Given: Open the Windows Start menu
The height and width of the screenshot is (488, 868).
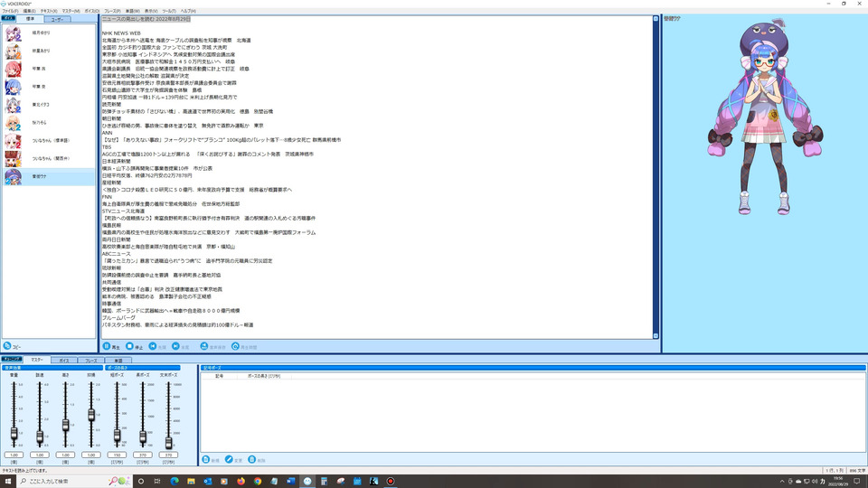Looking at the screenshot, I should click(x=8, y=482).
